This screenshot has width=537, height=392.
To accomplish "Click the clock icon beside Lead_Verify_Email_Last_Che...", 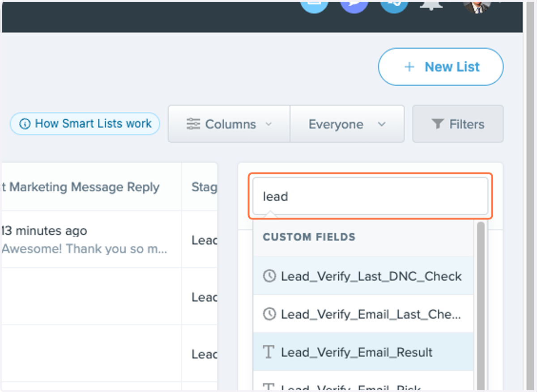I will [269, 314].
